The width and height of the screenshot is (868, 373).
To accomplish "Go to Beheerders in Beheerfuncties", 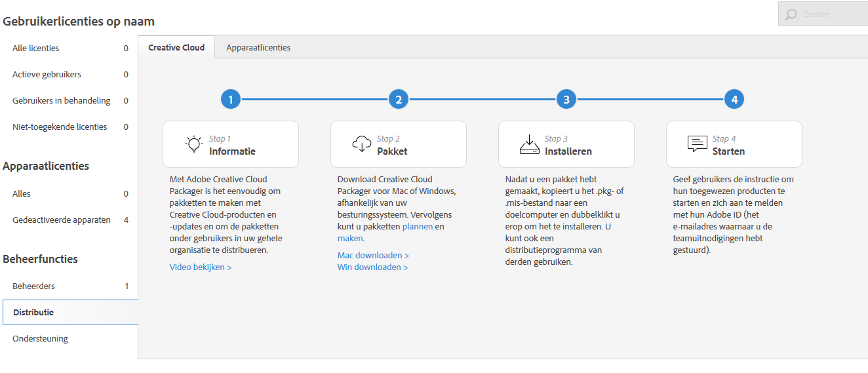I will (x=33, y=286).
